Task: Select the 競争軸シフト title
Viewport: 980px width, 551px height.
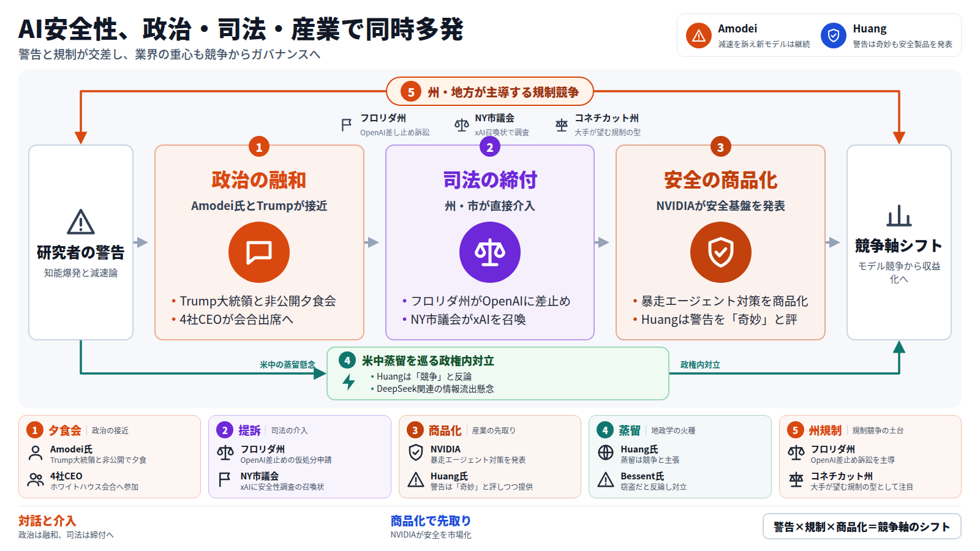Action: click(899, 246)
